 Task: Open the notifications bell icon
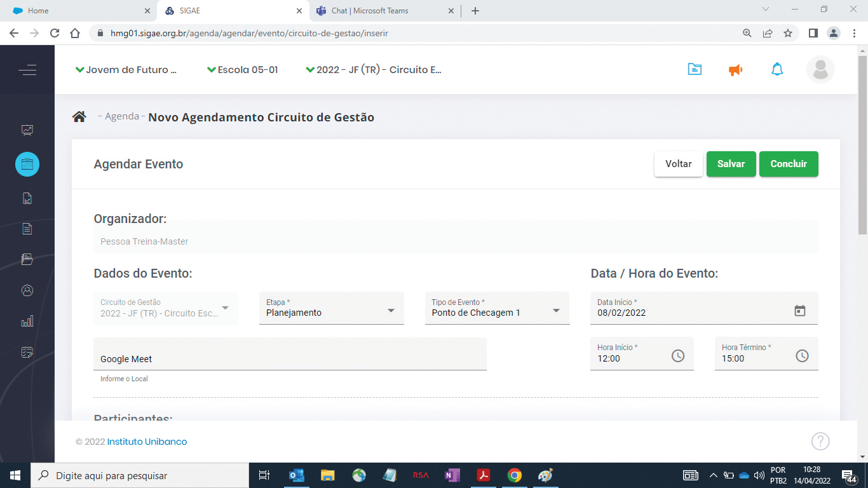[x=777, y=69]
